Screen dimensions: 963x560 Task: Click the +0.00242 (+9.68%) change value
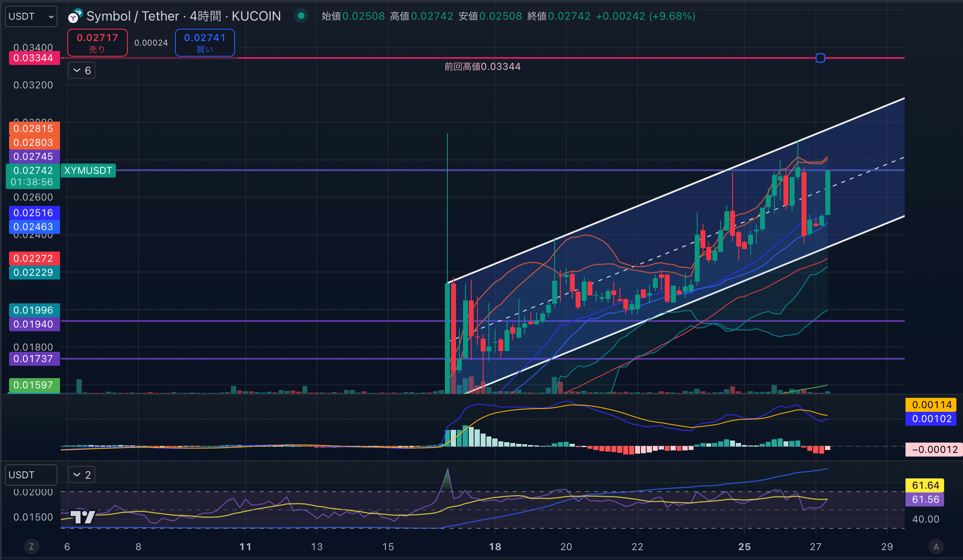645,16
